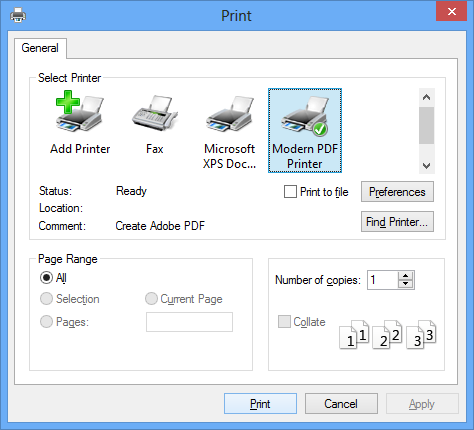Click the 'Number of copies:' label
This screenshot has height=430, width=474.
[318, 280]
